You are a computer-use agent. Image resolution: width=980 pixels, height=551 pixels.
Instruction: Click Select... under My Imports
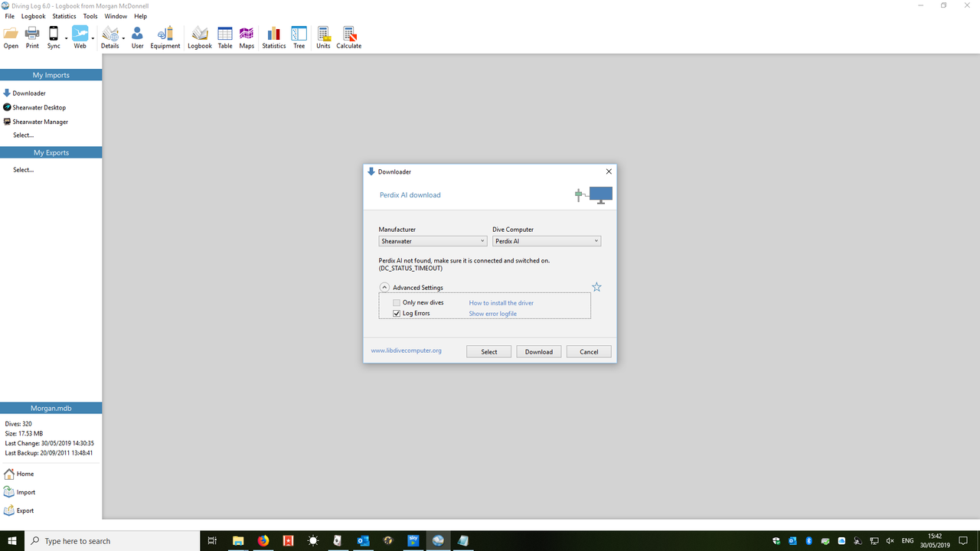[23, 135]
